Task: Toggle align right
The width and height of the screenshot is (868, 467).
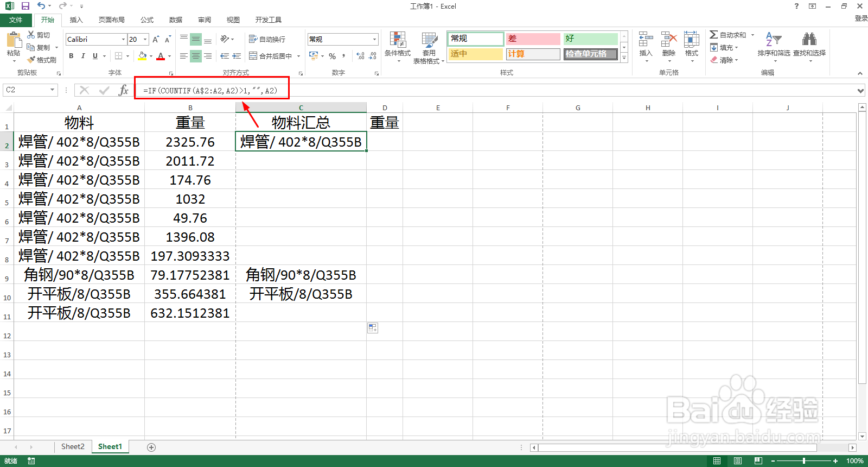Action: pos(208,56)
